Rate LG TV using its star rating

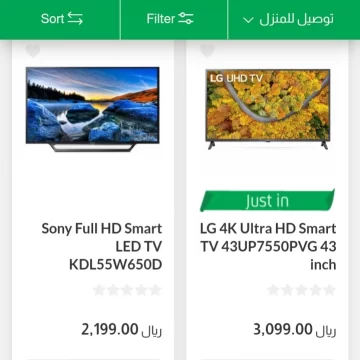[301, 290]
